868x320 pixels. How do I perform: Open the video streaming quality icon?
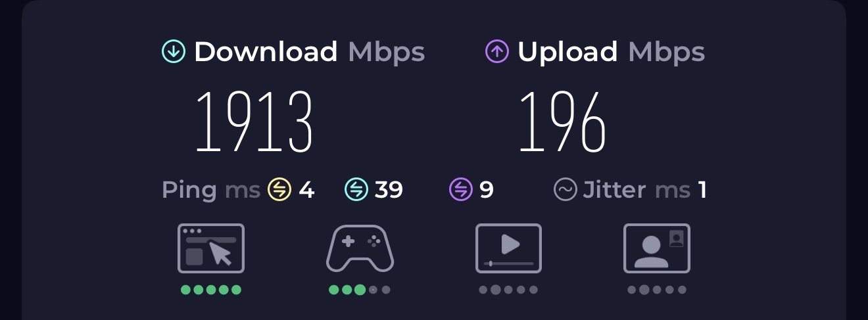click(508, 248)
